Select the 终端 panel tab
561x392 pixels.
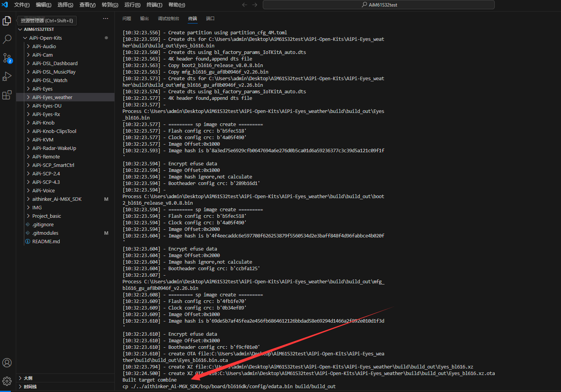click(x=193, y=19)
